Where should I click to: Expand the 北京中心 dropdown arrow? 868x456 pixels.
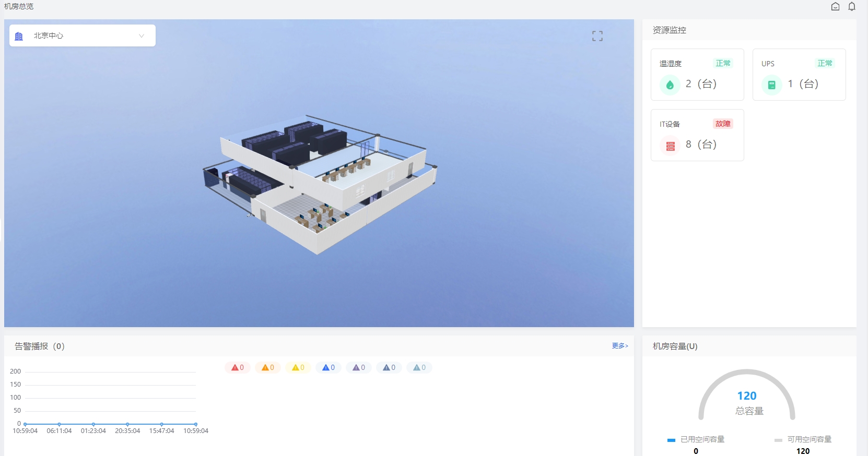142,36
